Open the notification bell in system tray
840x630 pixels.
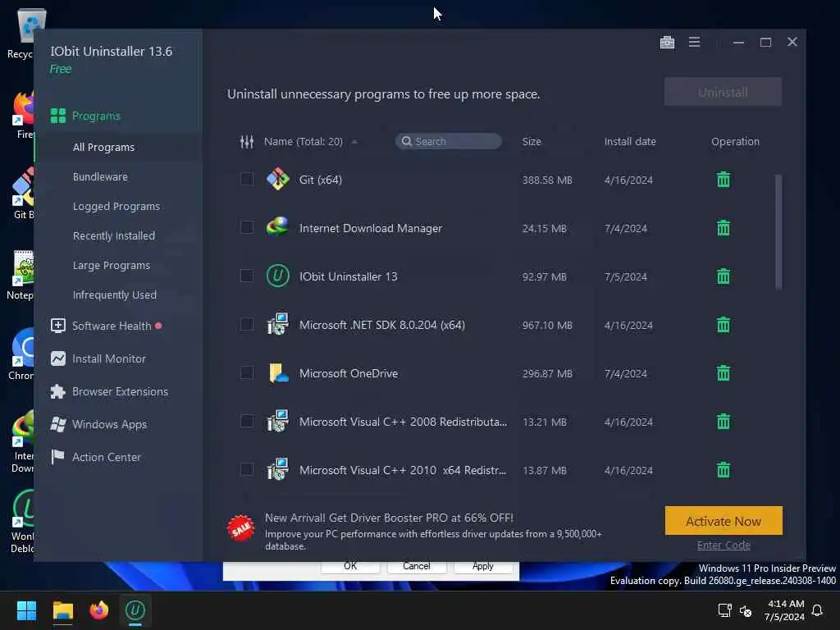click(817, 610)
